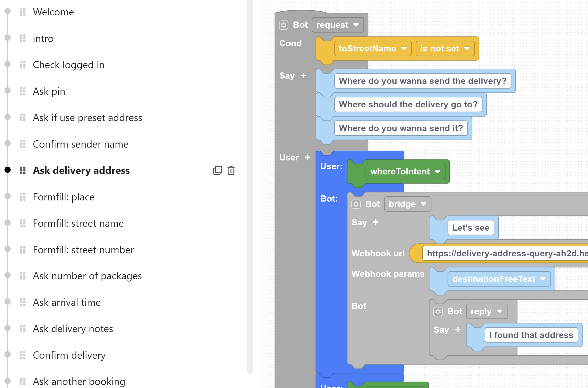Click the trash icon for Ask delivery address
Image resolution: width=588 pixels, height=388 pixels.
tap(231, 170)
